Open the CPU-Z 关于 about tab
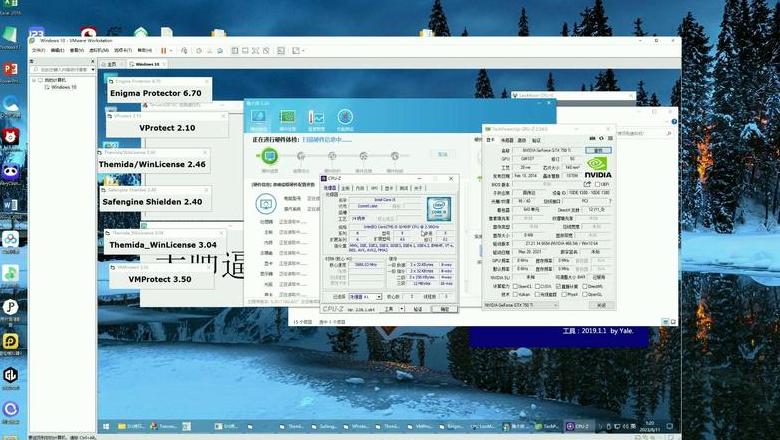Screen dimensions: 780x440 418,188
